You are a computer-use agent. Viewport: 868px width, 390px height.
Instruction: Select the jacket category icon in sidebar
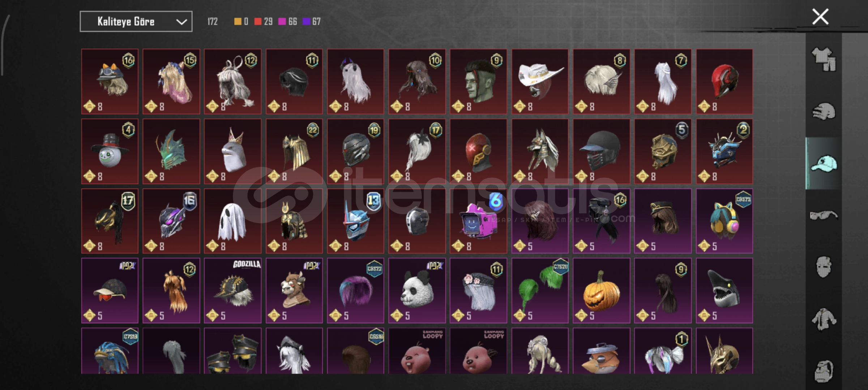tap(824, 319)
